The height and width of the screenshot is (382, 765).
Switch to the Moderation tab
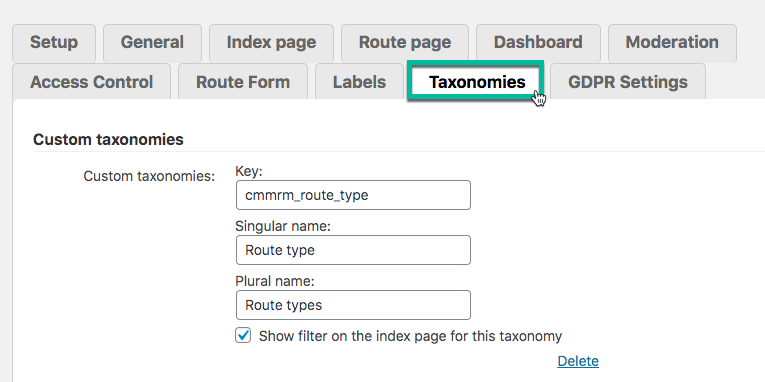tap(672, 43)
